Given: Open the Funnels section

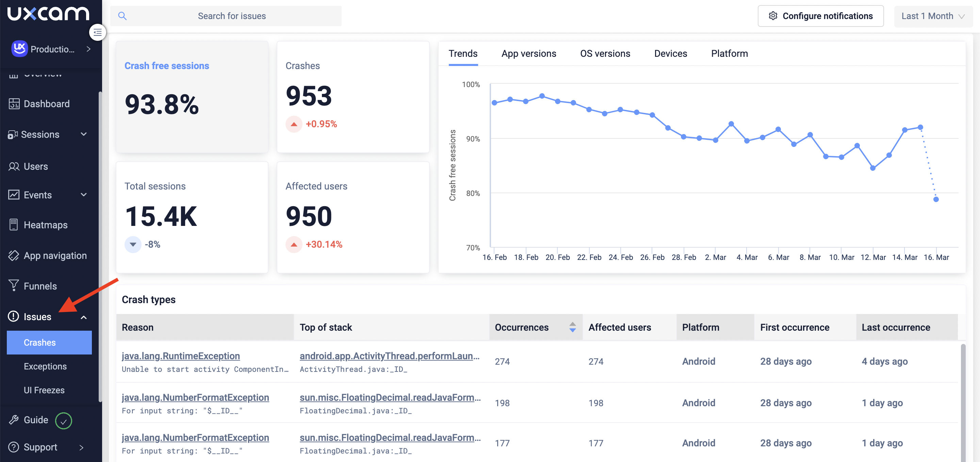Looking at the screenshot, I should click(41, 285).
